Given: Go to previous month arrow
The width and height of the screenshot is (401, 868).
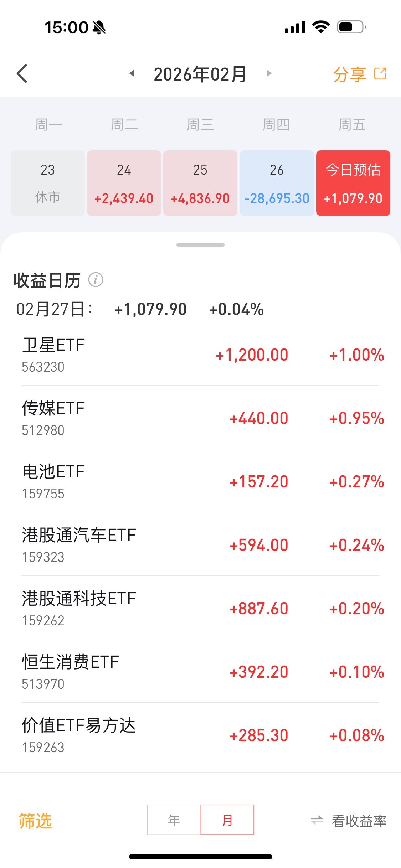Looking at the screenshot, I should tap(132, 73).
